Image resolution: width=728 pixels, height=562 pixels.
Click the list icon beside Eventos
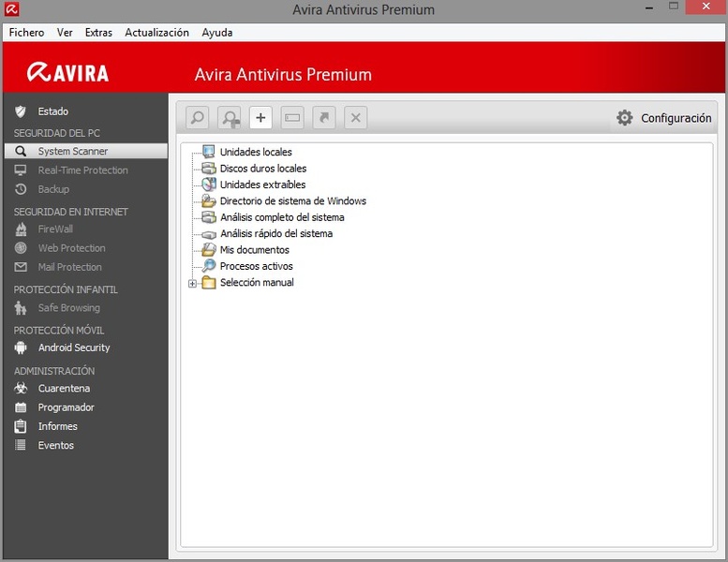(x=21, y=445)
